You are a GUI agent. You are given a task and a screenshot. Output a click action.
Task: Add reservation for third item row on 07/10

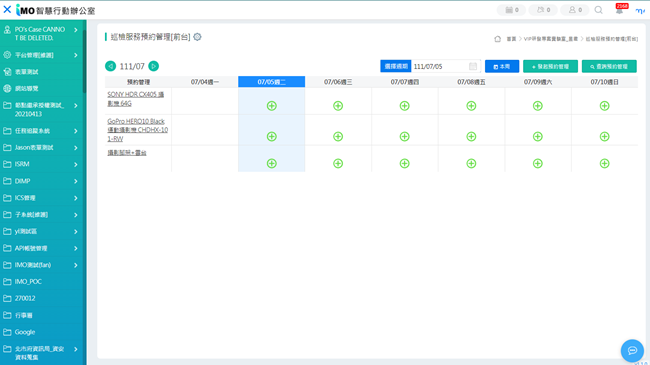(604, 163)
